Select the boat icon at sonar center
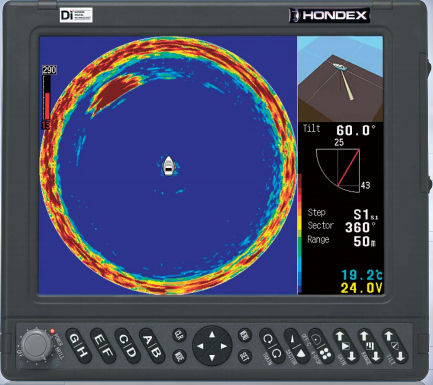The image size is (433, 385). click(169, 166)
